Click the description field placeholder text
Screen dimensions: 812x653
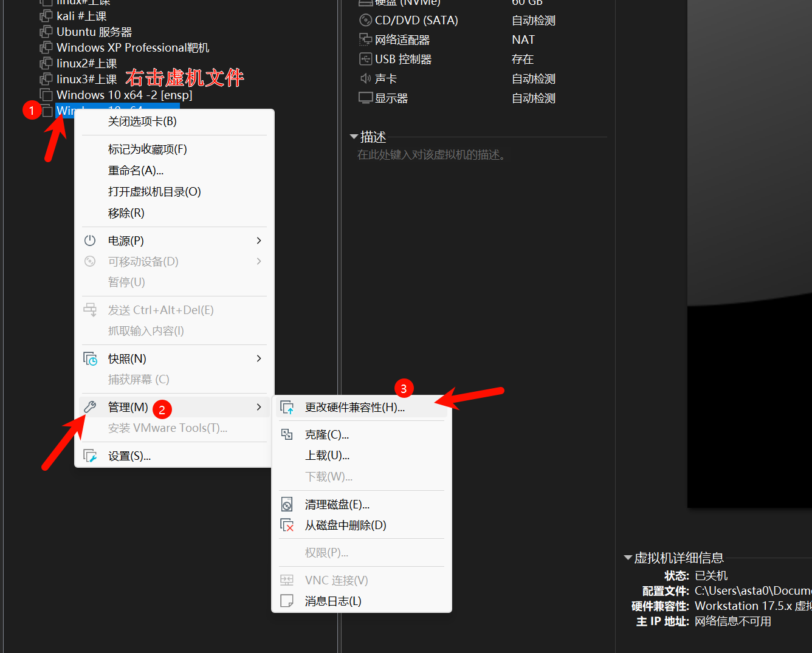tap(433, 155)
